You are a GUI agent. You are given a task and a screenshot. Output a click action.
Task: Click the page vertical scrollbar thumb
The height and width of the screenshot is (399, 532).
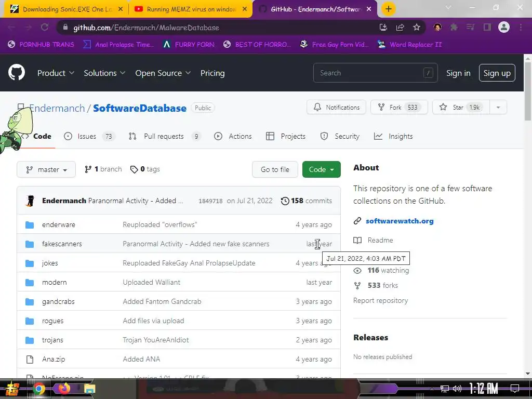pos(528,91)
